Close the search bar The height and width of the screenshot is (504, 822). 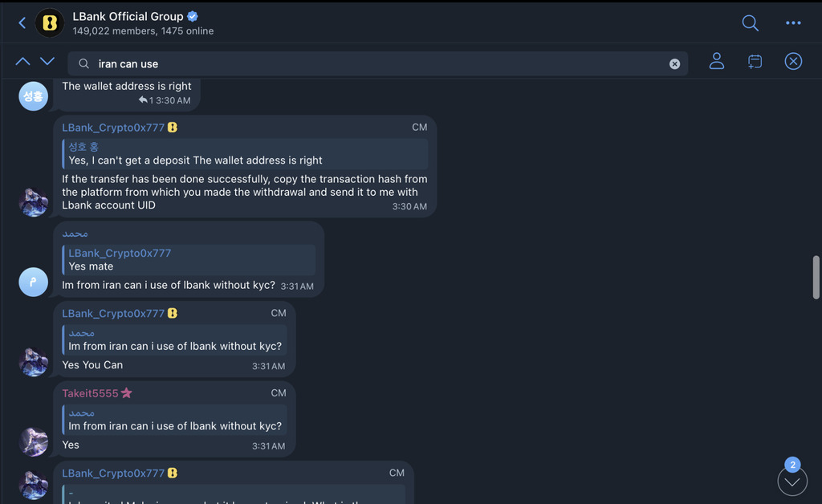(793, 62)
